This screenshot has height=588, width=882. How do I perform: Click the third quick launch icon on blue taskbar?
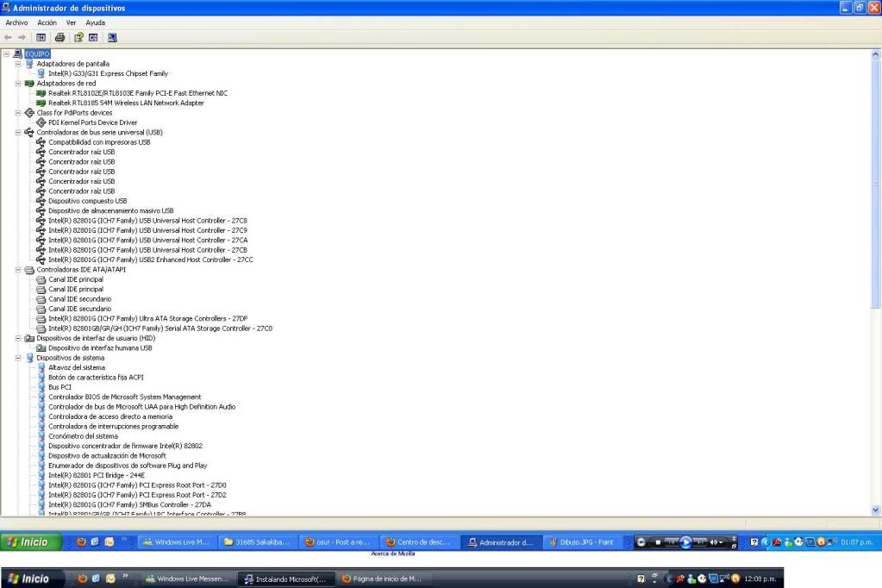109,541
